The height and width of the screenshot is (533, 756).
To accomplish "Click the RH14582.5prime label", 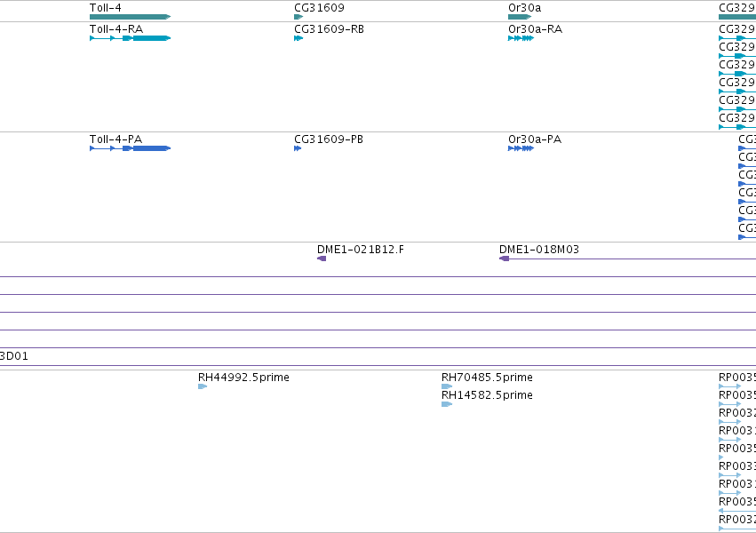I will (x=488, y=395).
